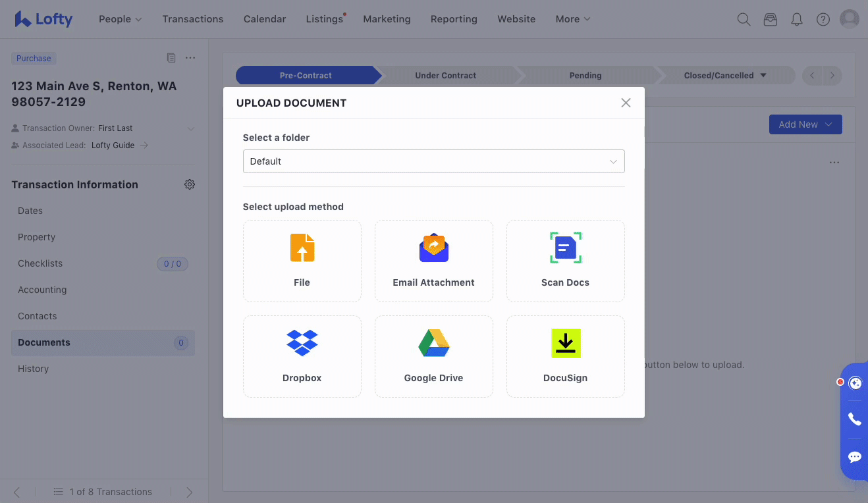Select the Under Contract stage
868x503 pixels.
click(446, 75)
